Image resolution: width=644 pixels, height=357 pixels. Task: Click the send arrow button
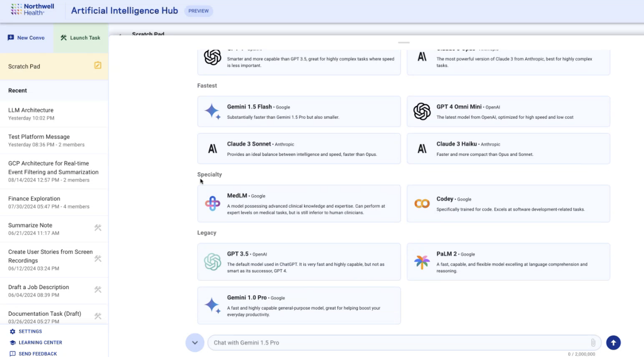[614, 342]
